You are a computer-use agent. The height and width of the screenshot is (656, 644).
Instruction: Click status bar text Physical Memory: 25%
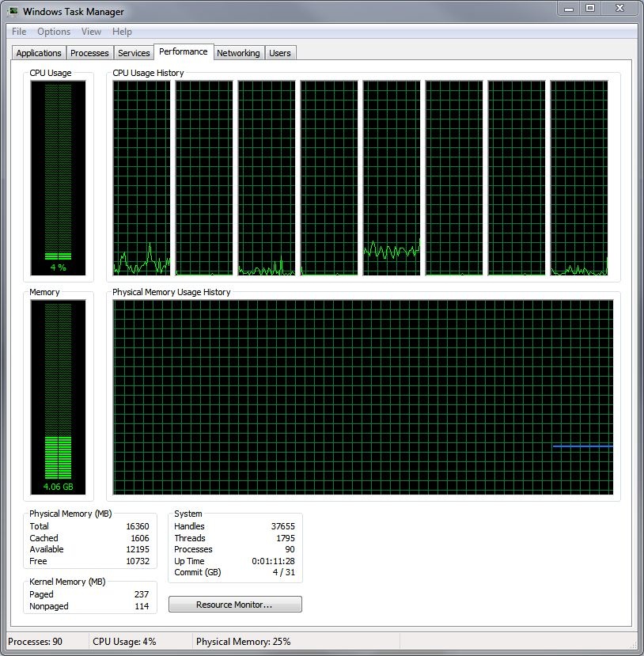click(x=244, y=641)
